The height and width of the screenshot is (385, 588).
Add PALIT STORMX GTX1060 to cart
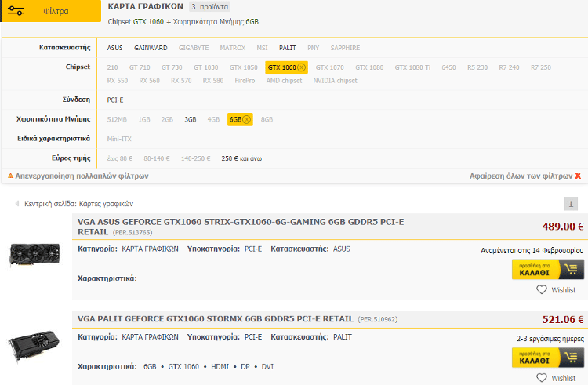point(548,358)
